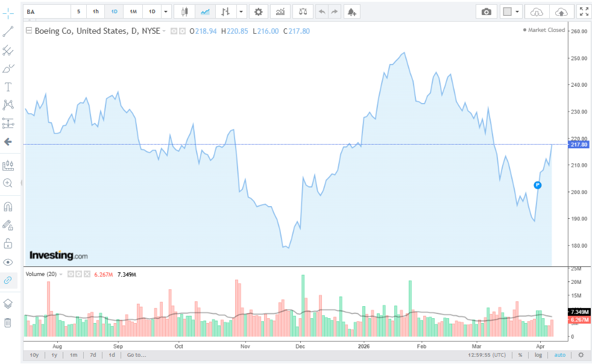Open the chart style dropdown arrow

[x=241, y=11]
